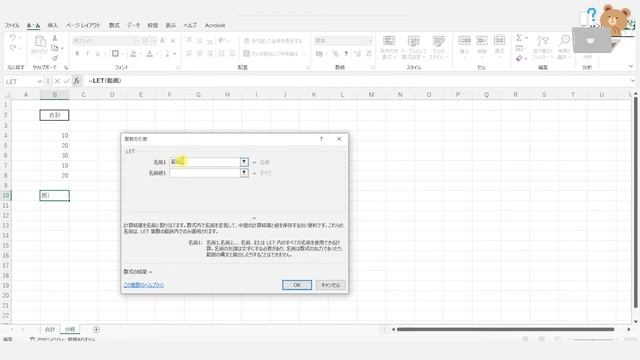
Task: Open the ヘルプ ribbon tab
Action: pyautogui.click(x=190, y=25)
